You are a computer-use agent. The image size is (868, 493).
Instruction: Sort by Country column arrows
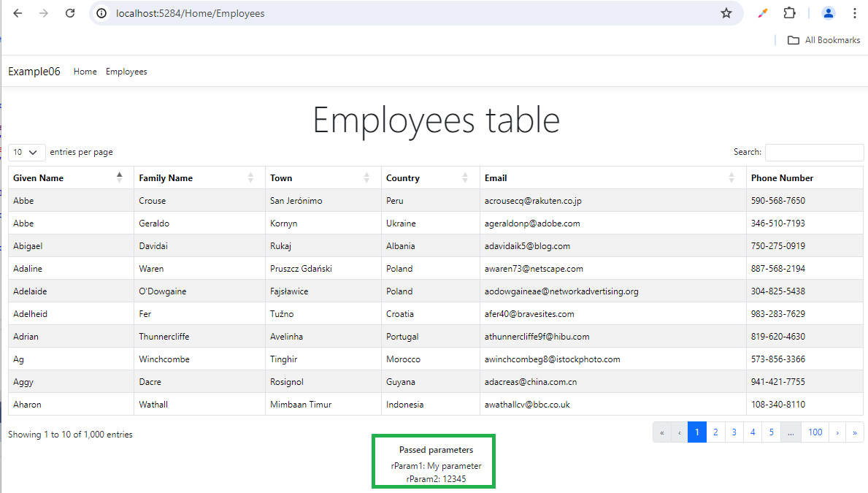click(x=465, y=177)
